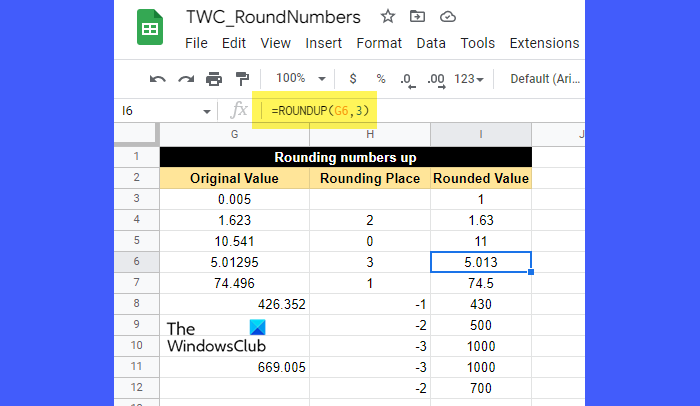Format as currency with dollar icon
Image resolution: width=700 pixels, height=406 pixels.
click(353, 78)
